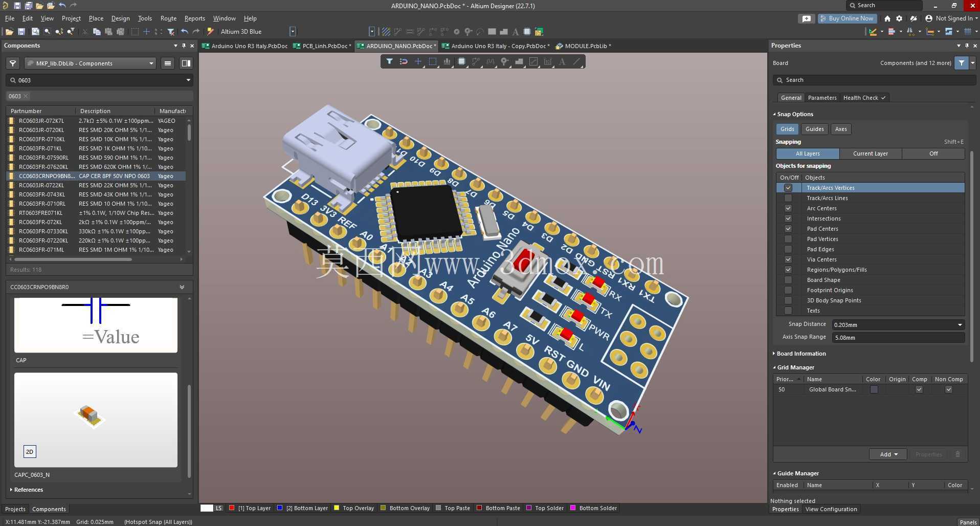Click the Place Component chip icon

tap(461, 61)
